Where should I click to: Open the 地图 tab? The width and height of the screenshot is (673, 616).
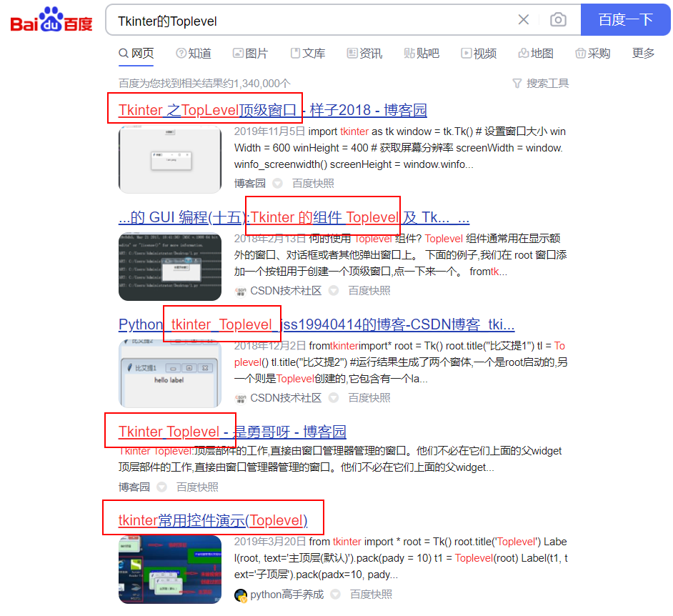[536, 53]
